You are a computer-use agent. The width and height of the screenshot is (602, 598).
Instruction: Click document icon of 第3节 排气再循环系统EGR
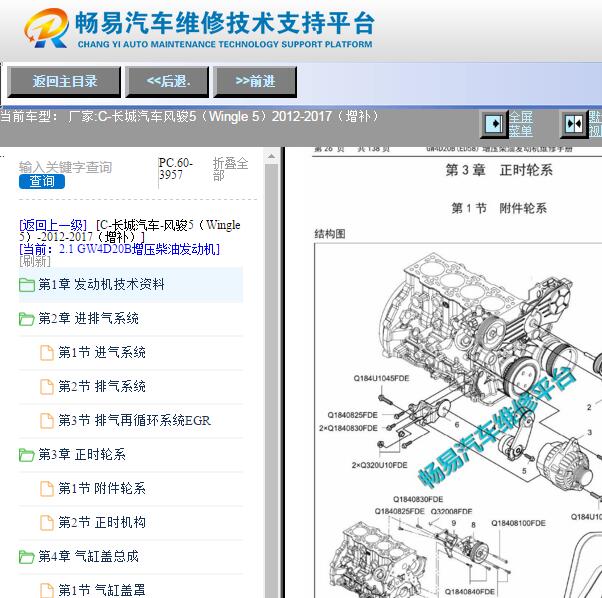point(47,421)
